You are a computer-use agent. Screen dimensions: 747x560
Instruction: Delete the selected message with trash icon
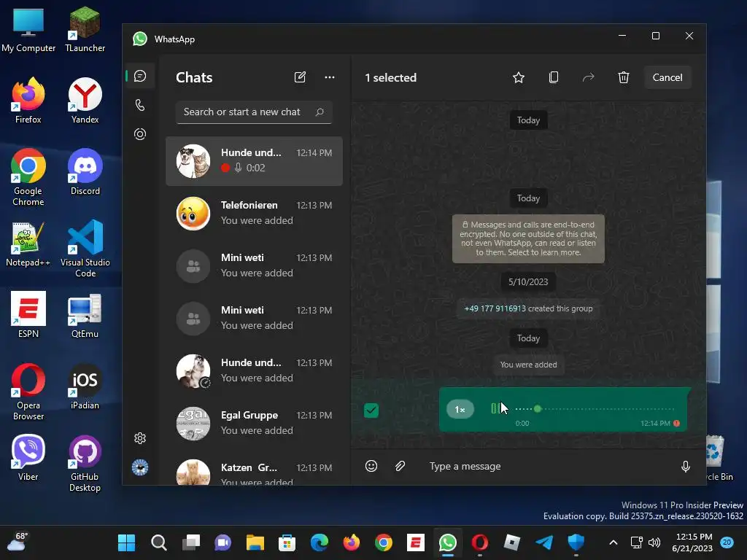pos(624,77)
